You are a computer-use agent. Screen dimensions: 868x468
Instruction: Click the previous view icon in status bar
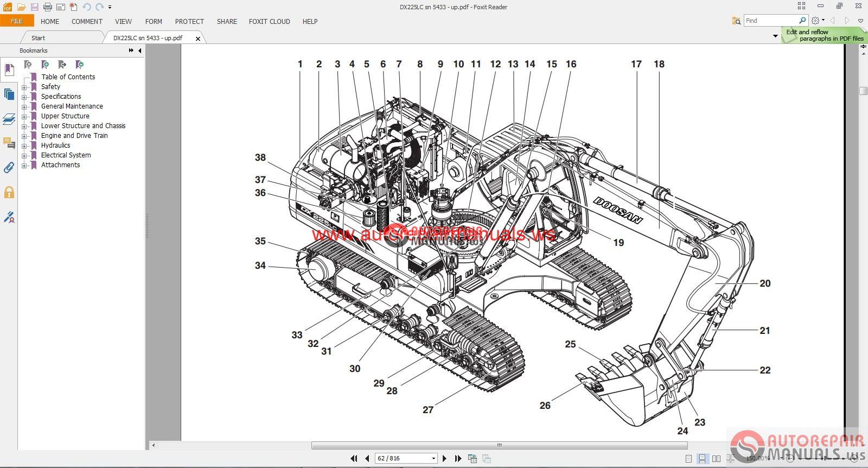click(x=473, y=459)
